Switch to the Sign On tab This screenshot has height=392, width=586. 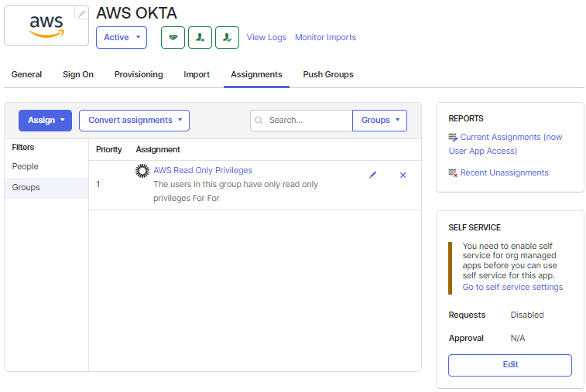pyautogui.click(x=78, y=74)
